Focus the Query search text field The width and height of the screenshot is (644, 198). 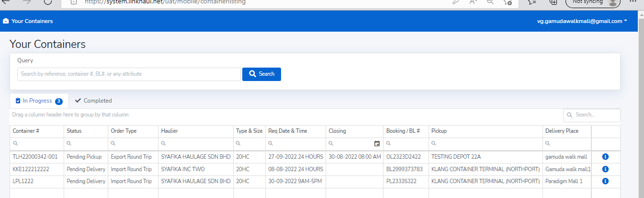[129, 74]
